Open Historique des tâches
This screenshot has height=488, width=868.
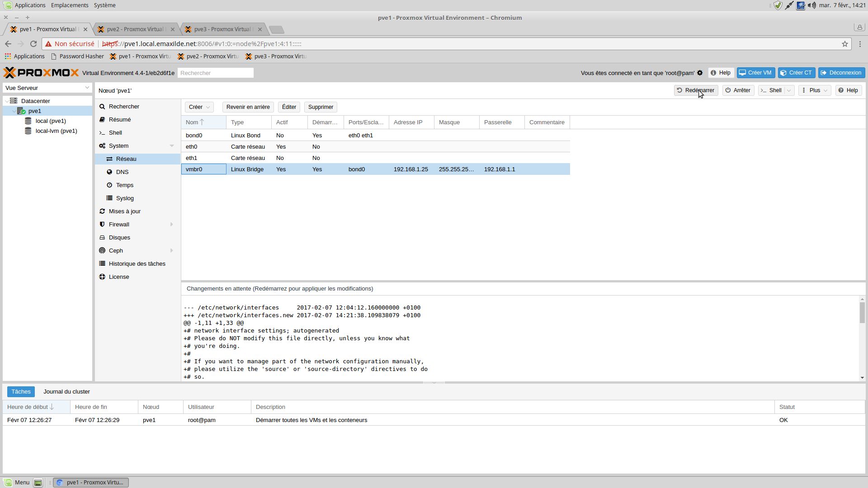(137, 264)
